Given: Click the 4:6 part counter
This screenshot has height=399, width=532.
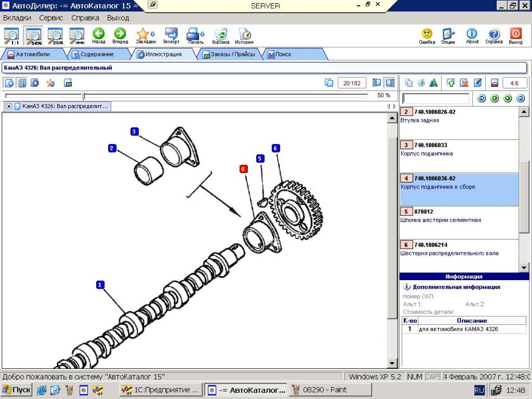Looking at the screenshot, I should click(514, 83).
